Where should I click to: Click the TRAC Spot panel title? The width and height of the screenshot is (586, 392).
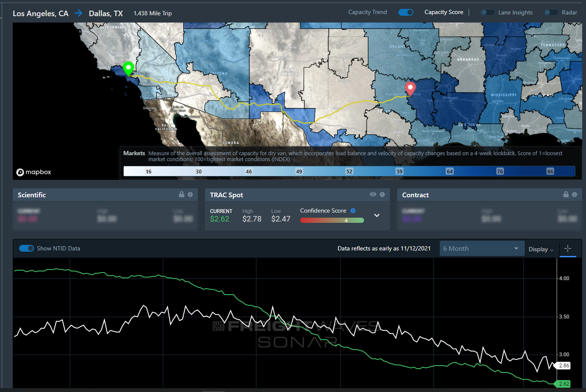click(227, 195)
